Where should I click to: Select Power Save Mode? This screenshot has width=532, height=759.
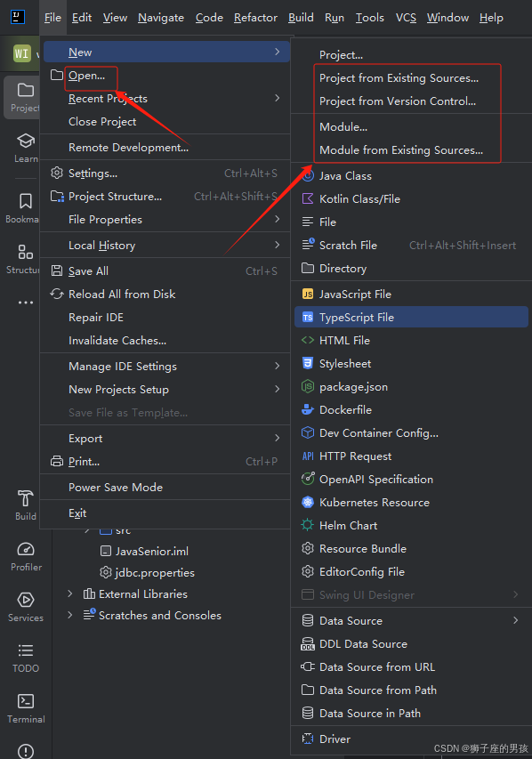coord(165,488)
